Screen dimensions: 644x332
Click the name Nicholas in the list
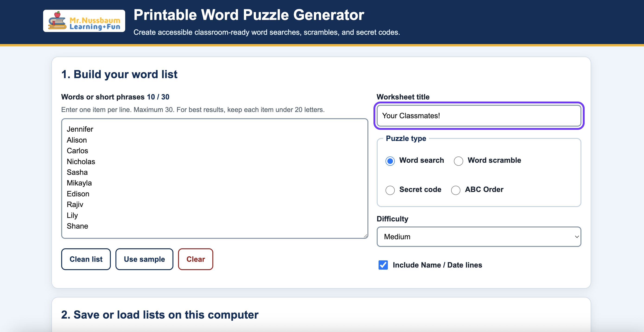pyautogui.click(x=81, y=162)
